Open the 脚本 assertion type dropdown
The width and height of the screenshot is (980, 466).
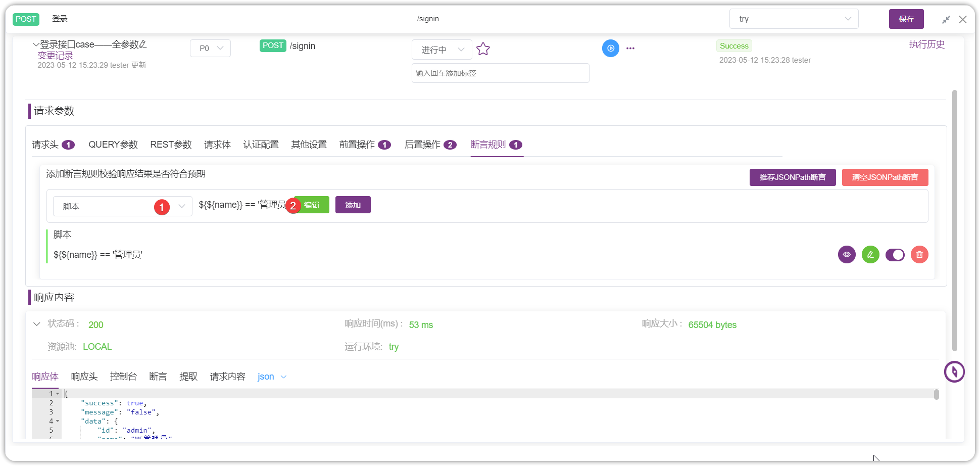(122, 206)
